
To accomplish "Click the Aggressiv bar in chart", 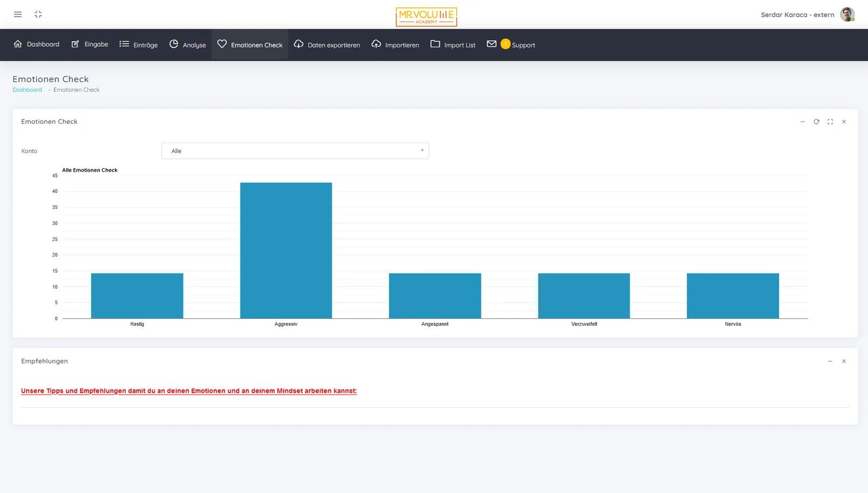I will tap(286, 250).
